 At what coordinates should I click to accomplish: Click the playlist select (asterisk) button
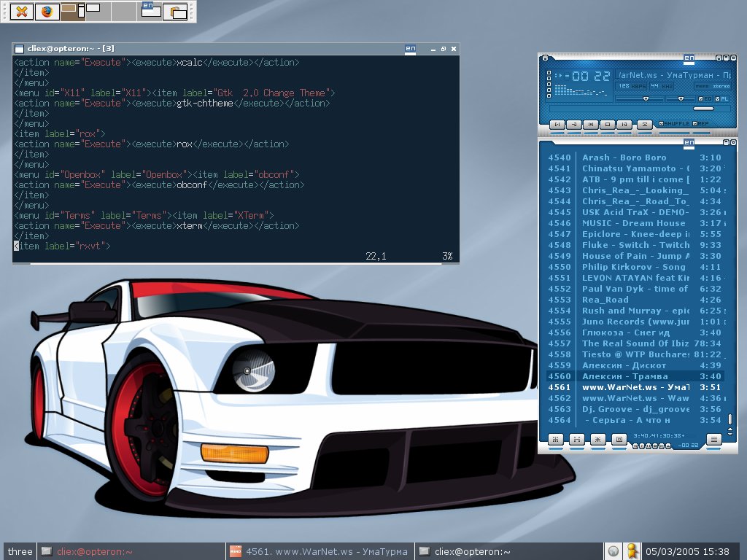coord(598,439)
